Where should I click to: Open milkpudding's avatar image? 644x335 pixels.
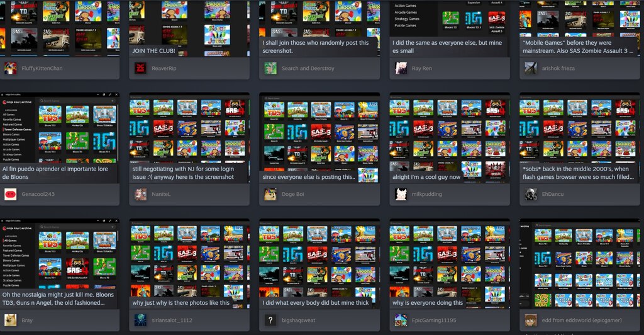[x=401, y=195]
